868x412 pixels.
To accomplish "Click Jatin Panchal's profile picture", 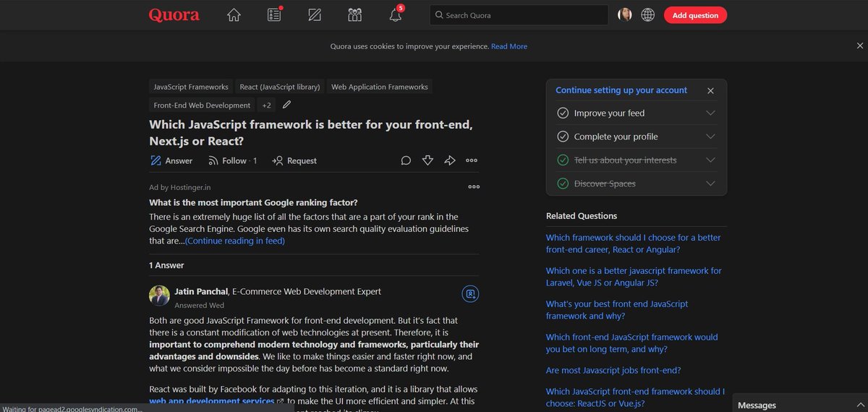I will coord(159,295).
